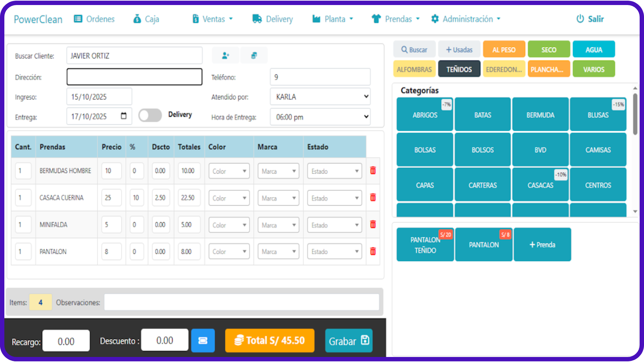This screenshot has height=362, width=644.
Task: Click inside the Observaciones input field
Action: [x=242, y=302]
